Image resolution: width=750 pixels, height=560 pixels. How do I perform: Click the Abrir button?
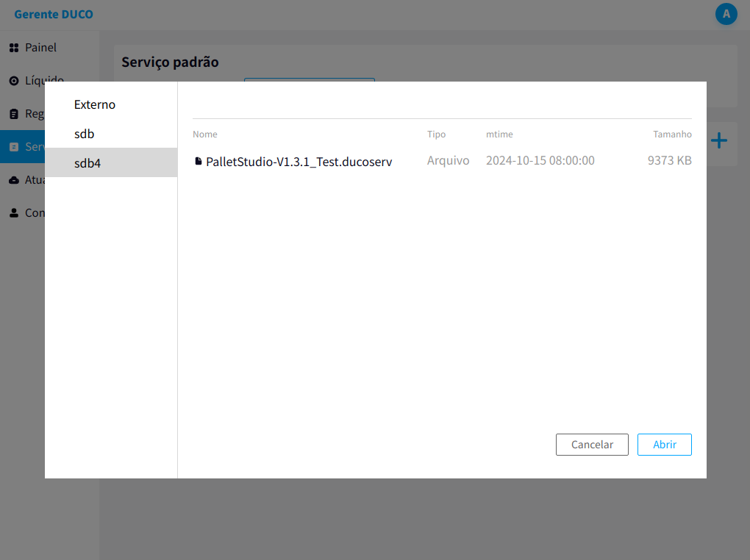tap(665, 445)
